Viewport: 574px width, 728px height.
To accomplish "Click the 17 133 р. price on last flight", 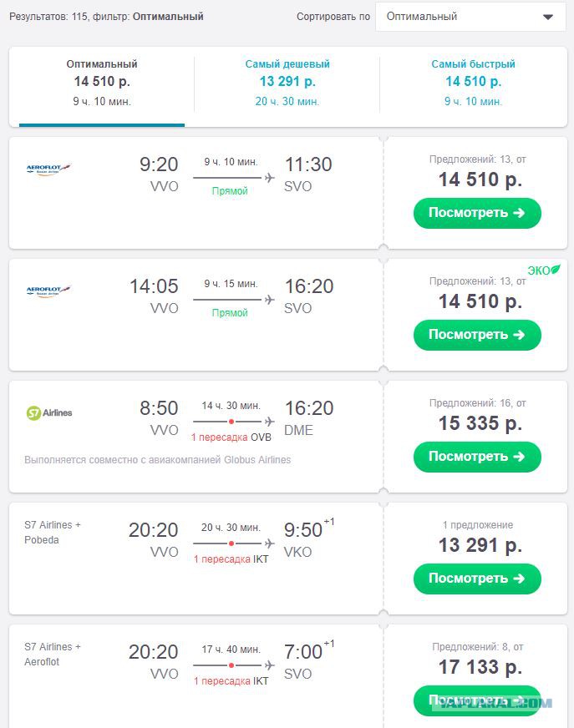I will coord(480,667).
